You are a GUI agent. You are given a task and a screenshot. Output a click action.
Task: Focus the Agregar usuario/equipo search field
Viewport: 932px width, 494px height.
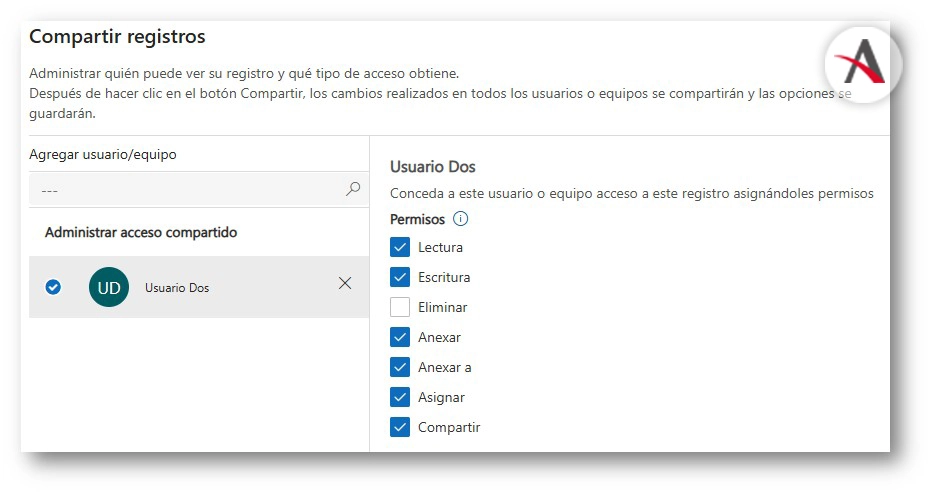pos(185,189)
